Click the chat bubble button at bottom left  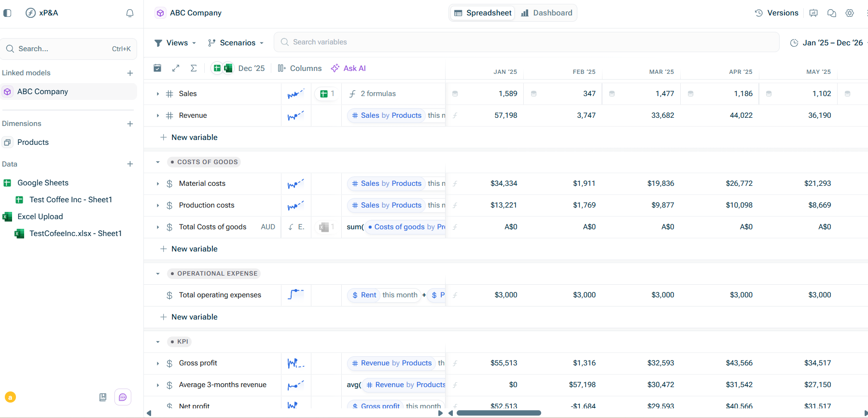(x=123, y=397)
